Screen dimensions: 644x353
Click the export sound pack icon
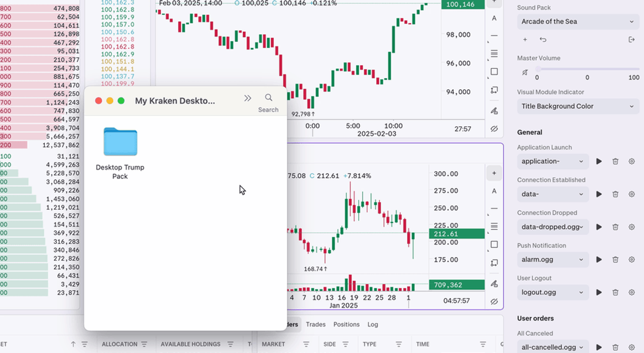point(631,39)
